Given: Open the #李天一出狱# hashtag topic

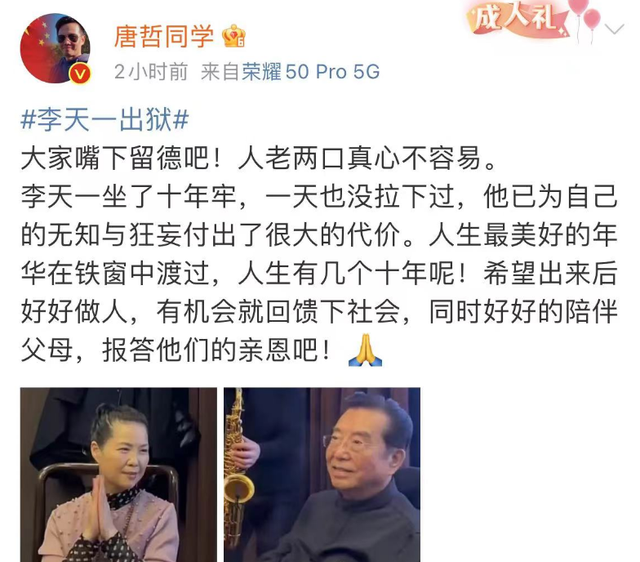Looking at the screenshot, I should tap(104, 120).
